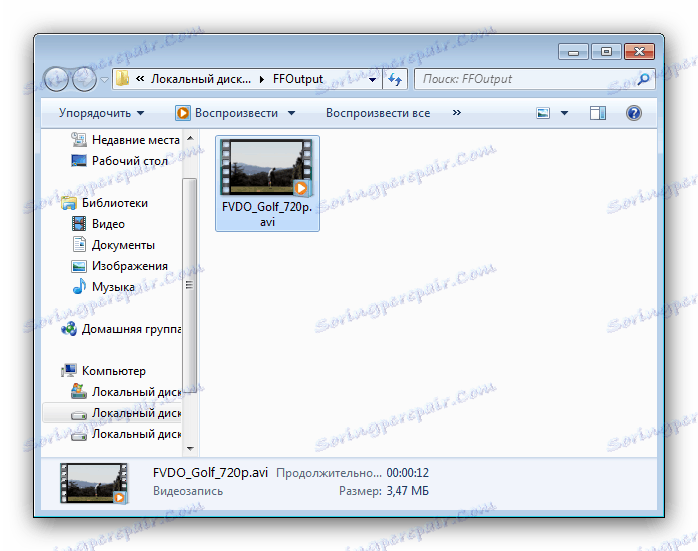
Task: Refresh the folder with the refresh button
Action: tap(395, 79)
